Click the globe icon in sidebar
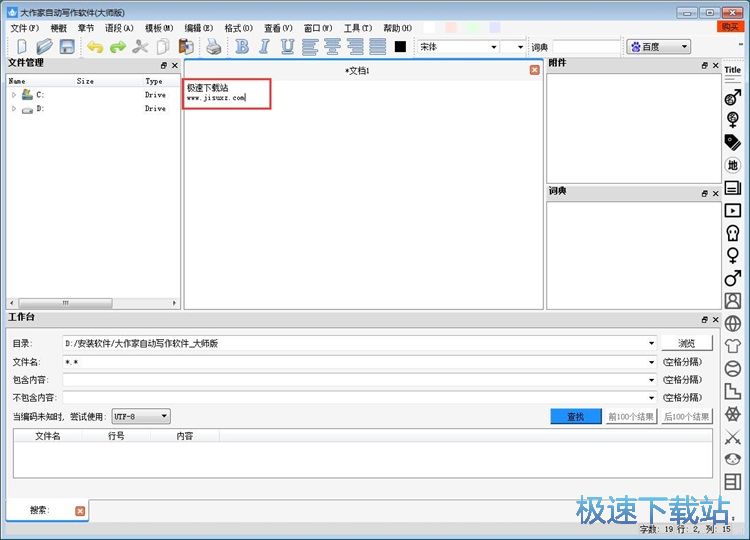Viewport: 750px width, 540px height. click(732, 323)
